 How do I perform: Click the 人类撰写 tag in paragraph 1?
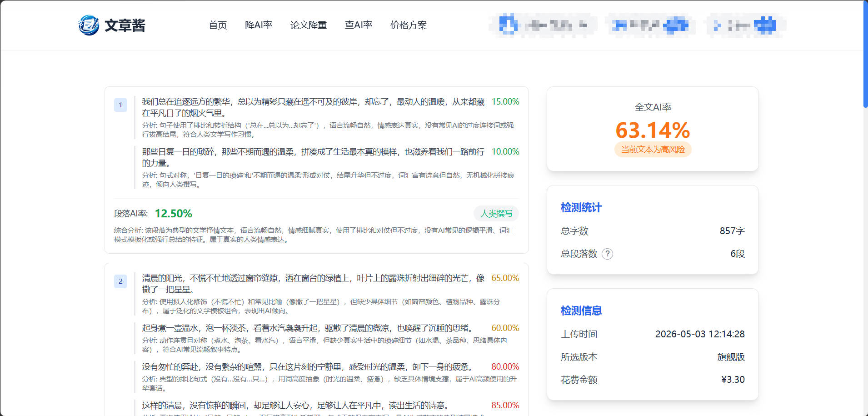[496, 213]
